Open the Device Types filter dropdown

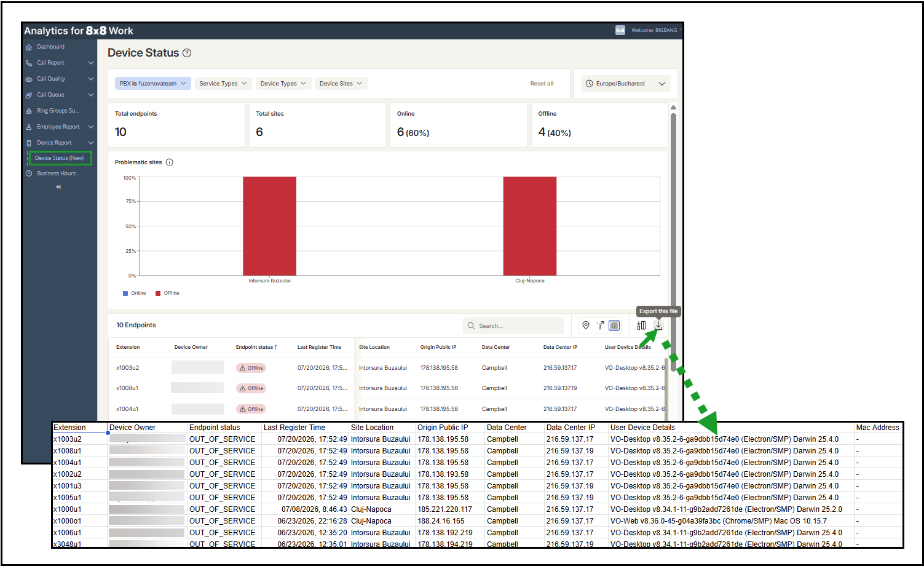tap(283, 84)
